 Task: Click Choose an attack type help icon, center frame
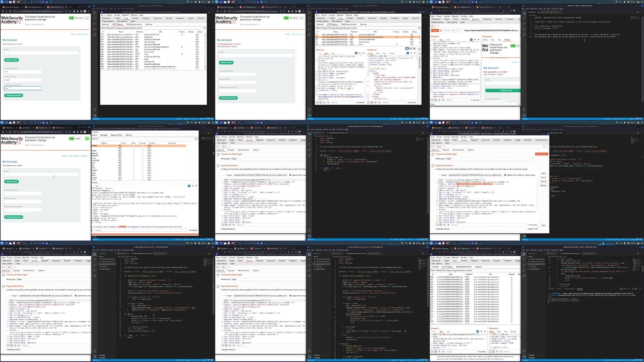tap(218, 154)
